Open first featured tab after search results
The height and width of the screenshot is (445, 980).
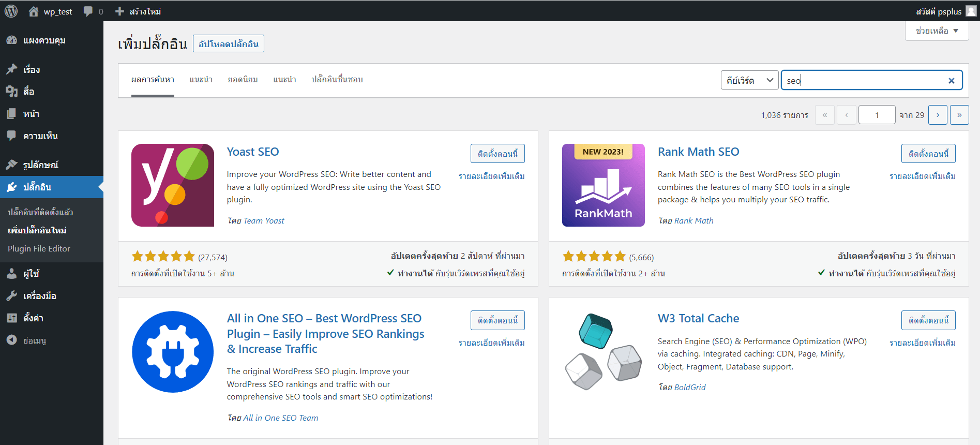point(201,80)
